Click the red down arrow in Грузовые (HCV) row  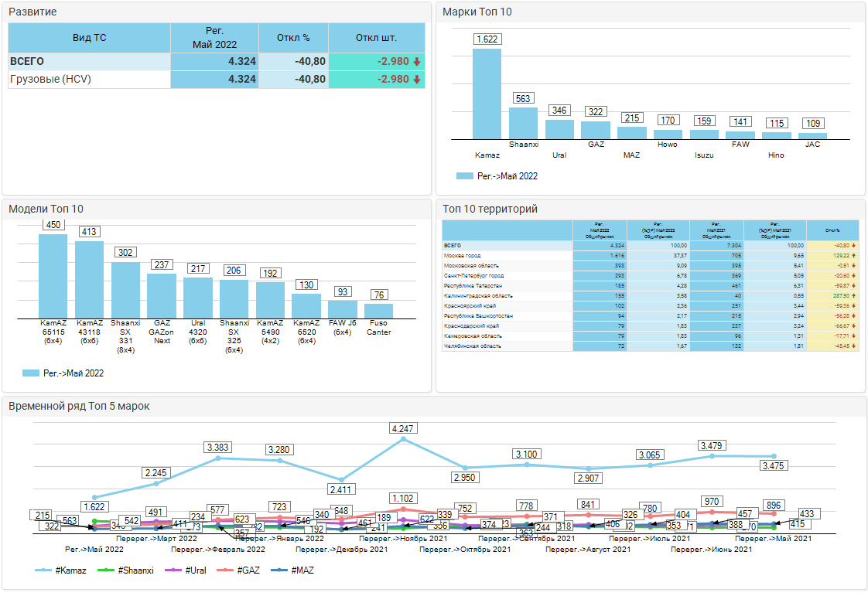click(416, 80)
